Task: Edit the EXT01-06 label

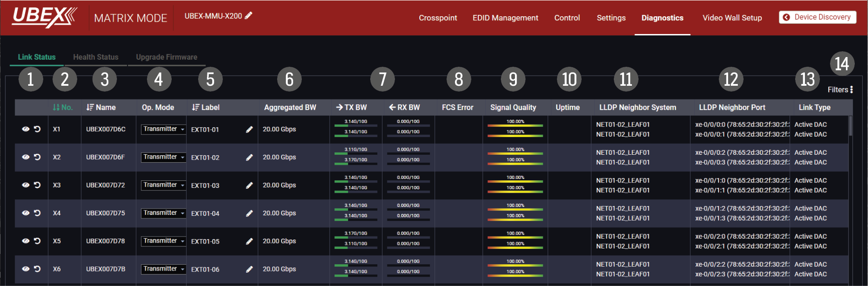Action: [249, 269]
